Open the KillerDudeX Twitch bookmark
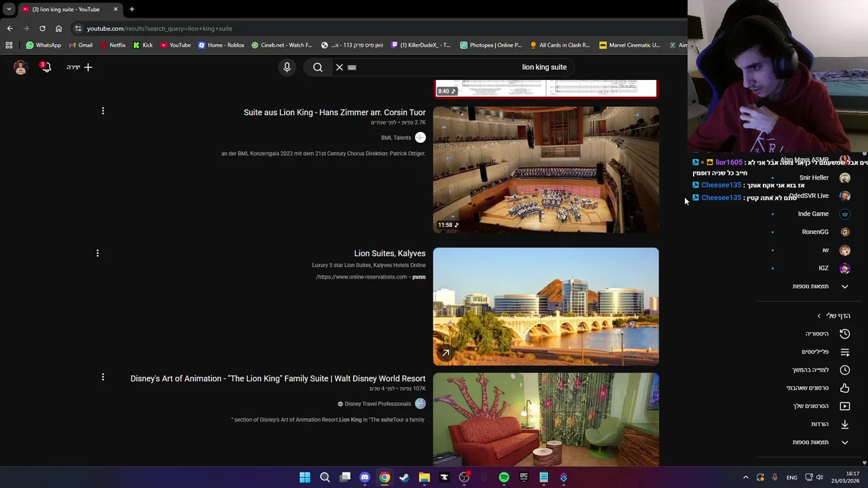The image size is (868, 488). pos(421,45)
